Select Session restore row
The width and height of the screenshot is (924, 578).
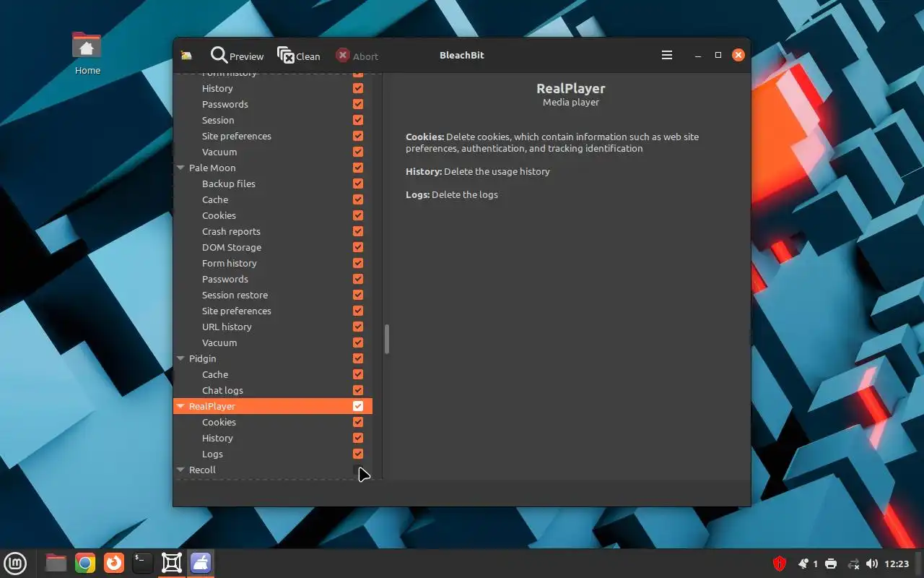pos(235,295)
